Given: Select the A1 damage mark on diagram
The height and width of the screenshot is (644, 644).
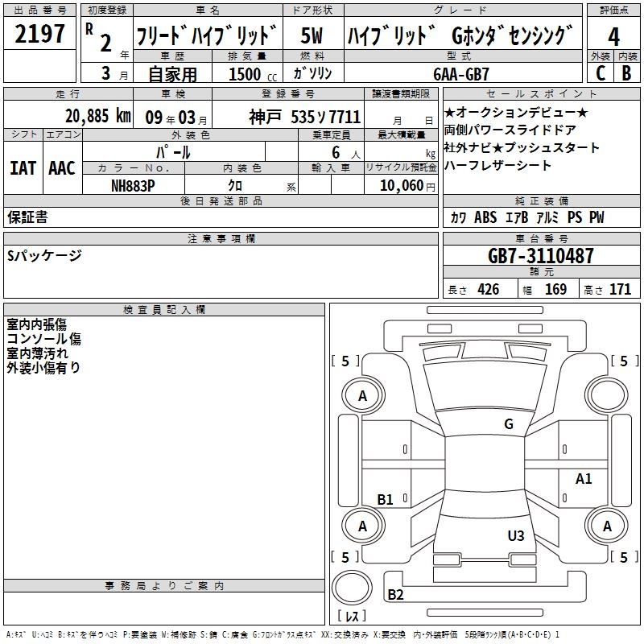Looking at the screenshot, I should 584,479.
